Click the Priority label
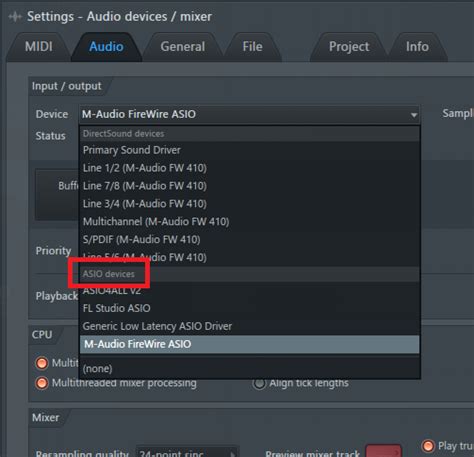This screenshot has height=457, width=474. click(53, 251)
